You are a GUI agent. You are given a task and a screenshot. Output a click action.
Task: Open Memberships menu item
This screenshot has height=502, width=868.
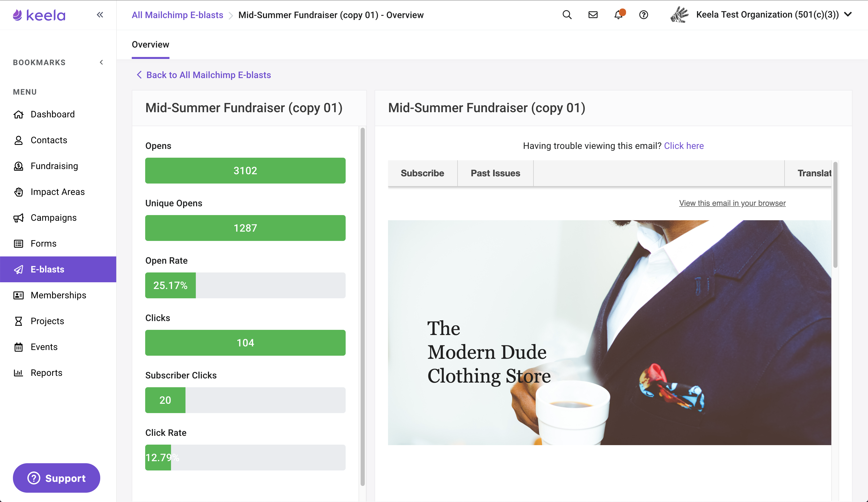[x=58, y=295]
